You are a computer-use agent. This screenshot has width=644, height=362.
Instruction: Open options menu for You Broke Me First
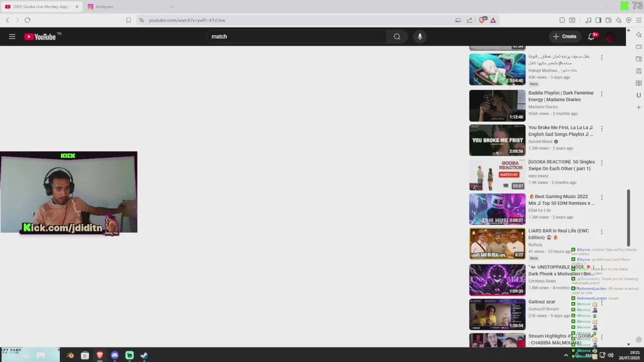click(x=601, y=128)
